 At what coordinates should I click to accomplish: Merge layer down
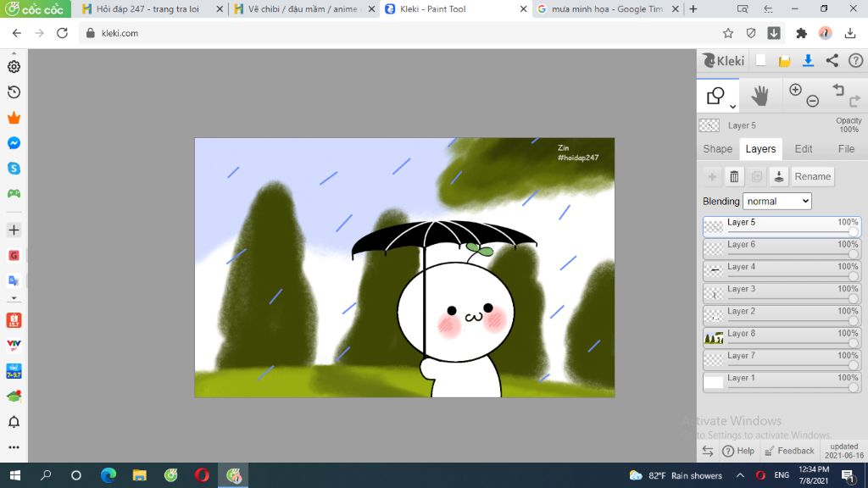779,176
